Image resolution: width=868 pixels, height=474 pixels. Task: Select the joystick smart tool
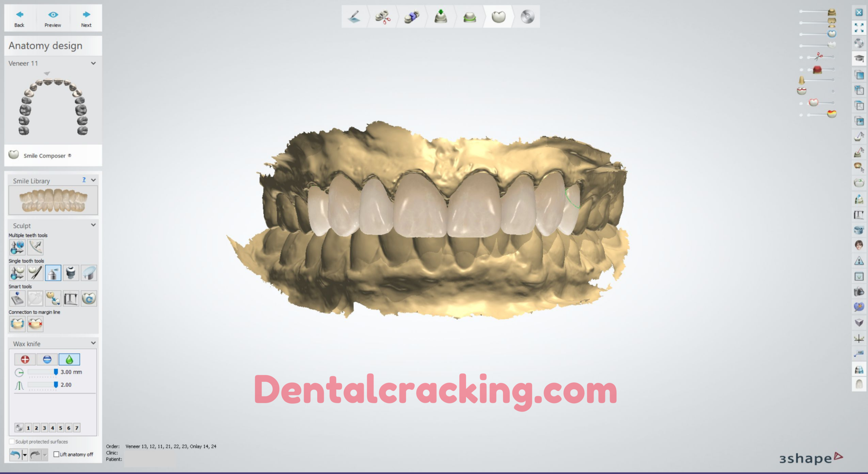[x=17, y=298]
